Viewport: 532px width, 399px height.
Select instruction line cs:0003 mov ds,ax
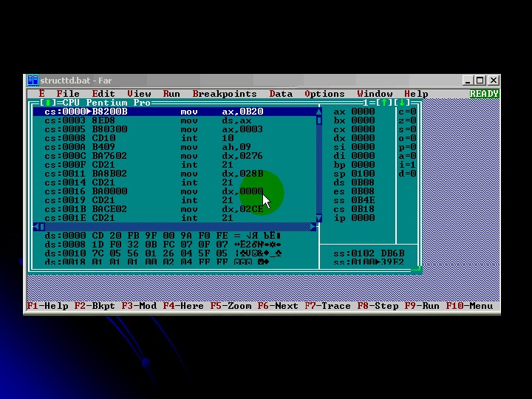pyautogui.click(x=174, y=120)
